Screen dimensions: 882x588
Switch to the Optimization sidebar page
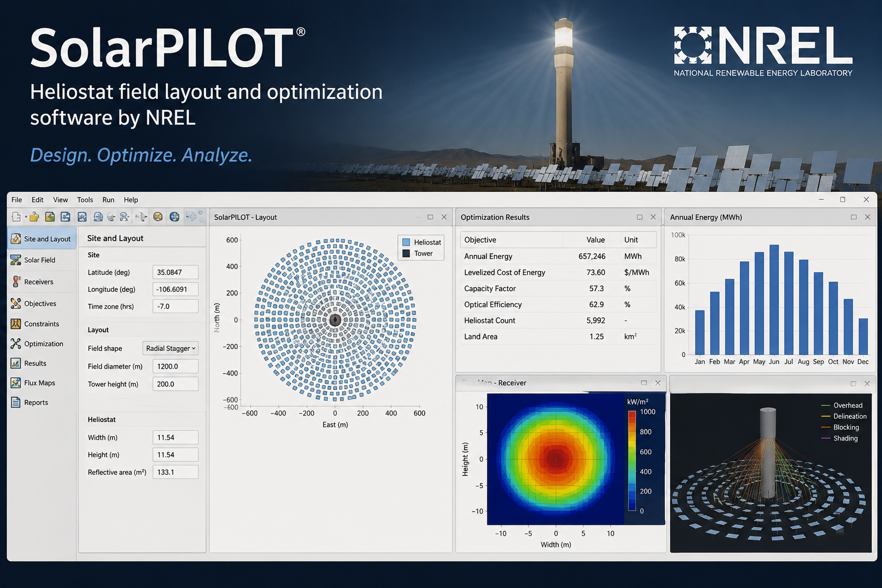41,344
